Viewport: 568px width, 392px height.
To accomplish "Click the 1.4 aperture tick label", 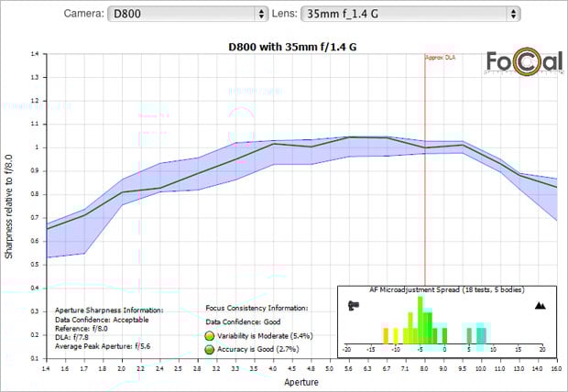I will (46, 369).
